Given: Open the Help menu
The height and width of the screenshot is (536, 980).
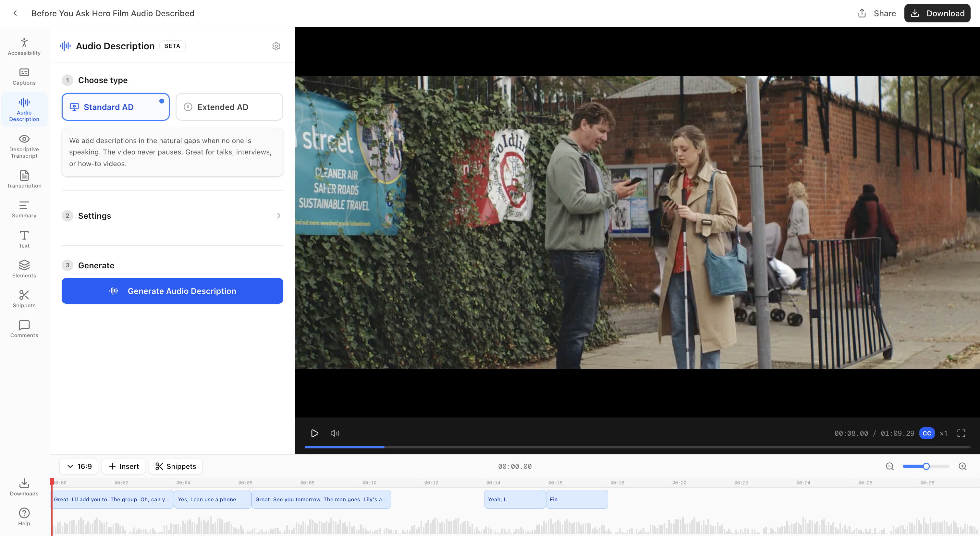Looking at the screenshot, I should (x=24, y=516).
